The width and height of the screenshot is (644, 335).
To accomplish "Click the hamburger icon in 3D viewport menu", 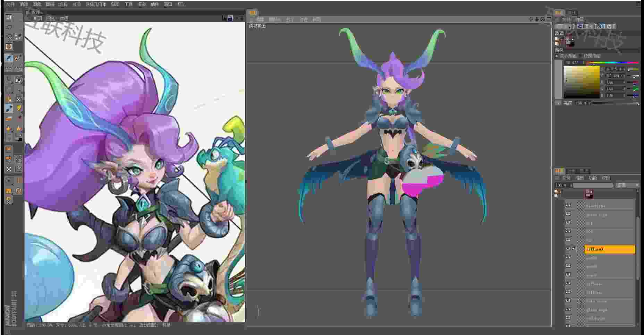I will 251,19.
